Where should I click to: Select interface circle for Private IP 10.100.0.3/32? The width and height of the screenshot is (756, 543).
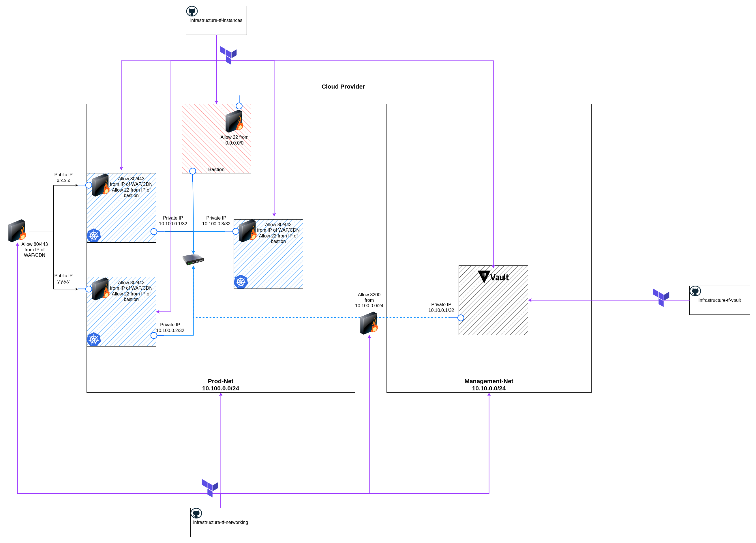point(236,231)
